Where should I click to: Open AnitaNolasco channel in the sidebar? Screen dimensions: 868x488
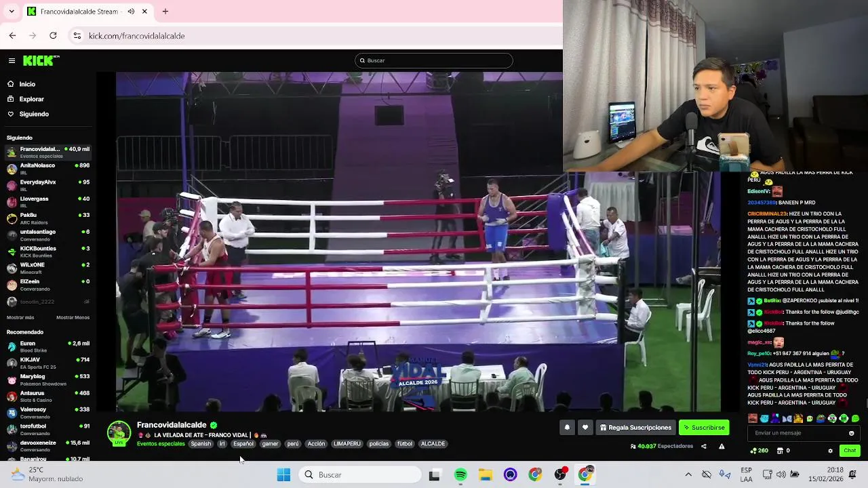pos(47,169)
